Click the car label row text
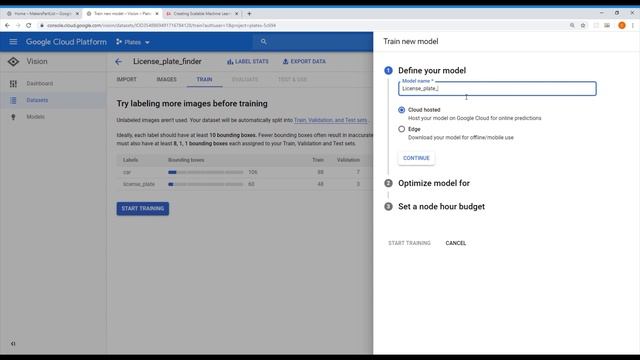 coord(127,172)
